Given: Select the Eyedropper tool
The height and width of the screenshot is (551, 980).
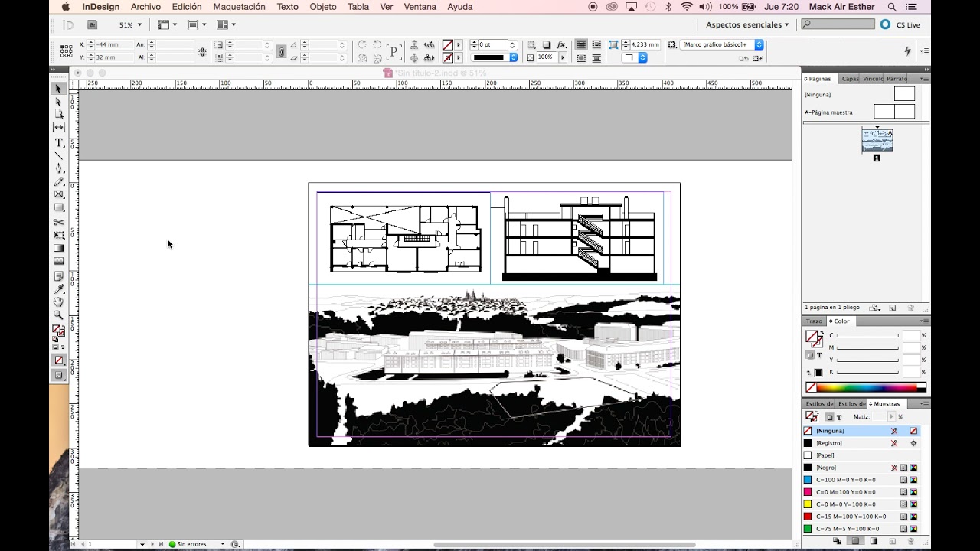Looking at the screenshot, I should click(x=58, y=289).
